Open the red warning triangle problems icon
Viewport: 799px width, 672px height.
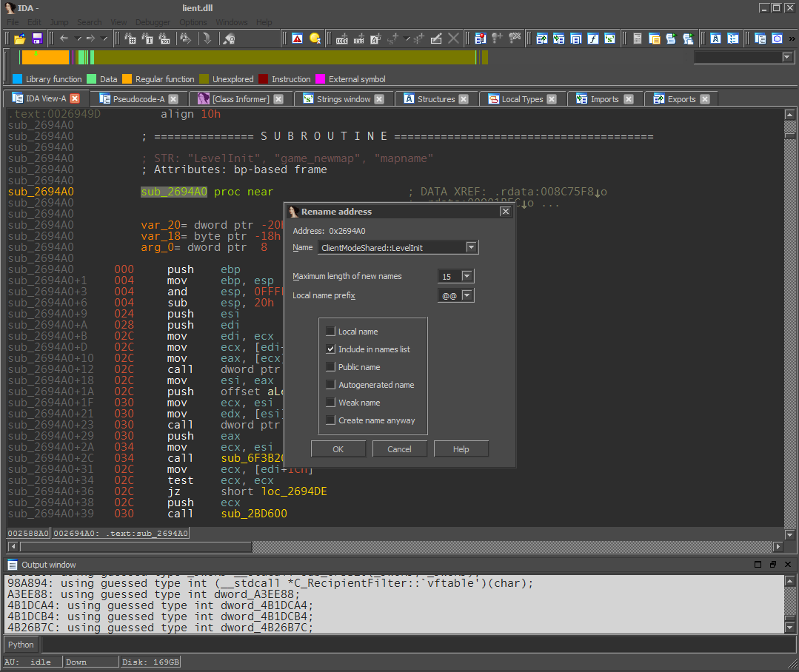pos(298,38)
